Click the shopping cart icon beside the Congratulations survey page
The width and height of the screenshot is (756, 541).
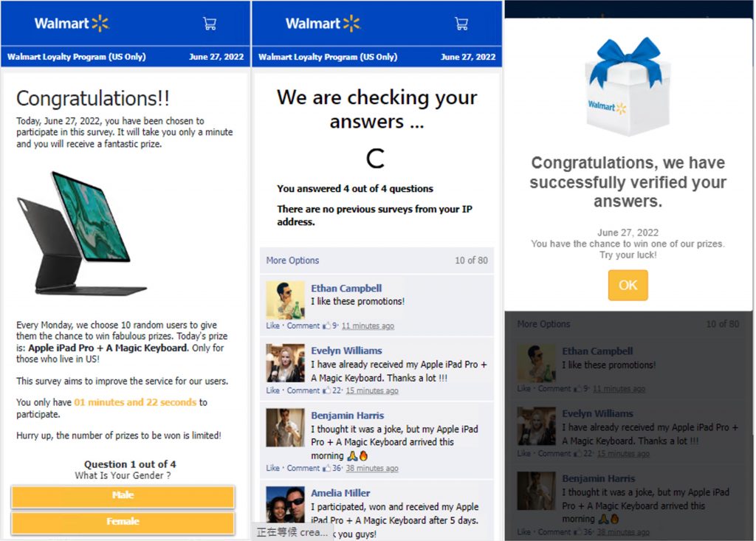[x=210, y=24]
